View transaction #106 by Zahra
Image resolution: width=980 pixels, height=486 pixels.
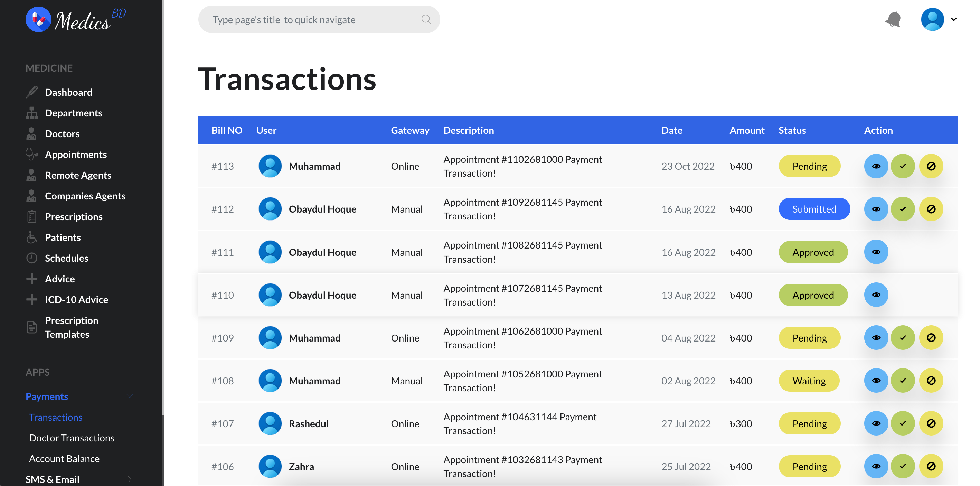(x=876, y=466)
